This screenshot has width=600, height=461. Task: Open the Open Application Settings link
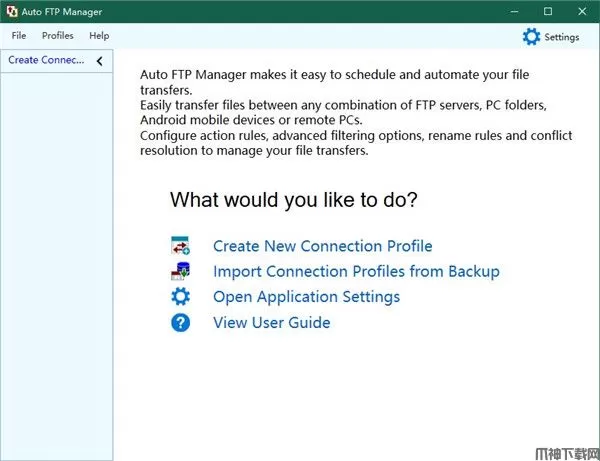click(306, 297)
